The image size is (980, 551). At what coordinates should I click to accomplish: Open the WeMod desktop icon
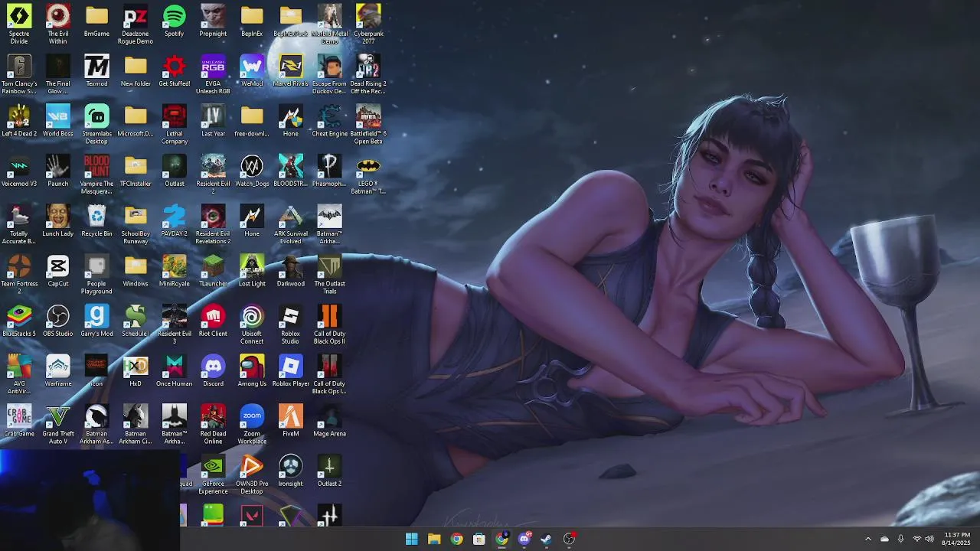coord(252,70)
